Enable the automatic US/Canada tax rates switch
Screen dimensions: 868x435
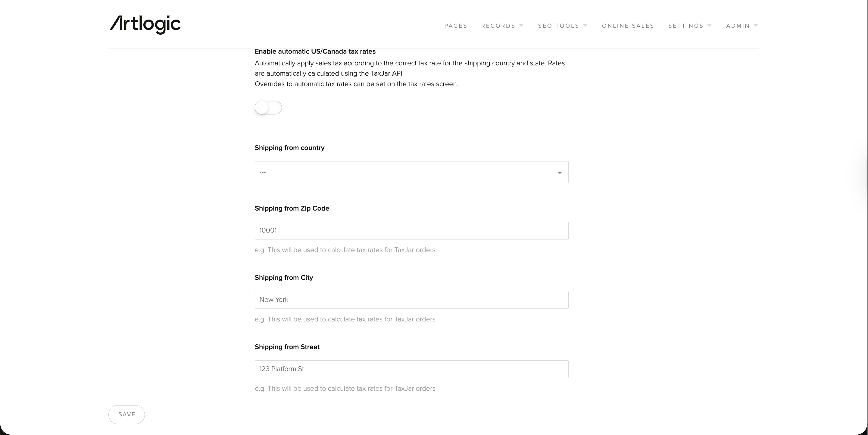pyautogui.click(x=268, y=108)
